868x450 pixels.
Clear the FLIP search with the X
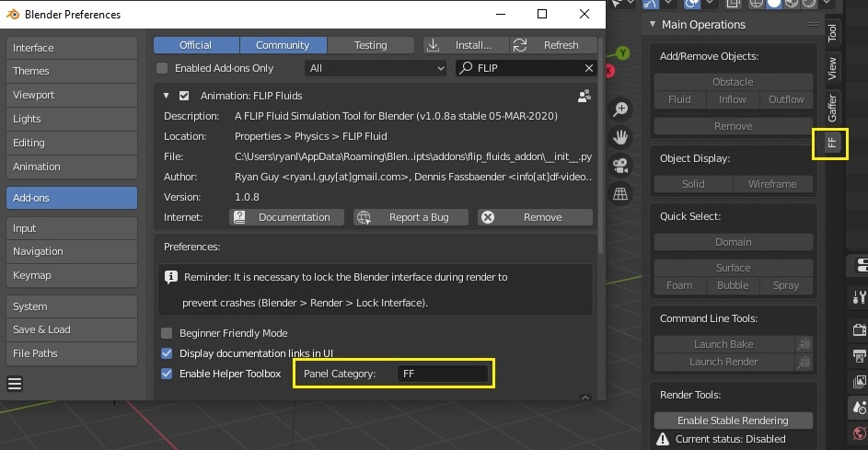pyautogui.click(x=589, y=68)
